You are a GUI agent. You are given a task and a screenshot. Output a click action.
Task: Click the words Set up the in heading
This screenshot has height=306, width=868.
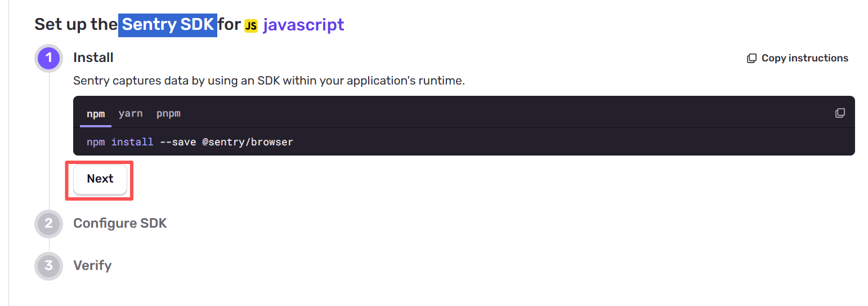coord(75,25)
